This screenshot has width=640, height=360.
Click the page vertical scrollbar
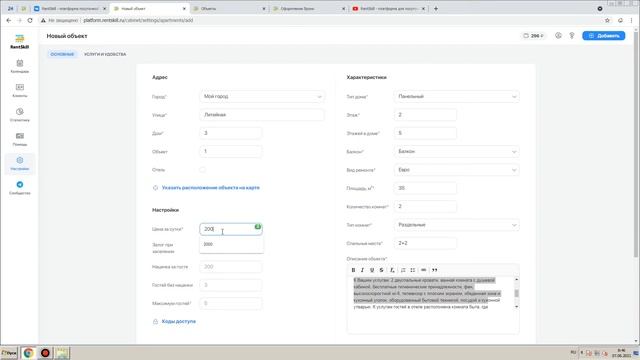pos(636,143)
